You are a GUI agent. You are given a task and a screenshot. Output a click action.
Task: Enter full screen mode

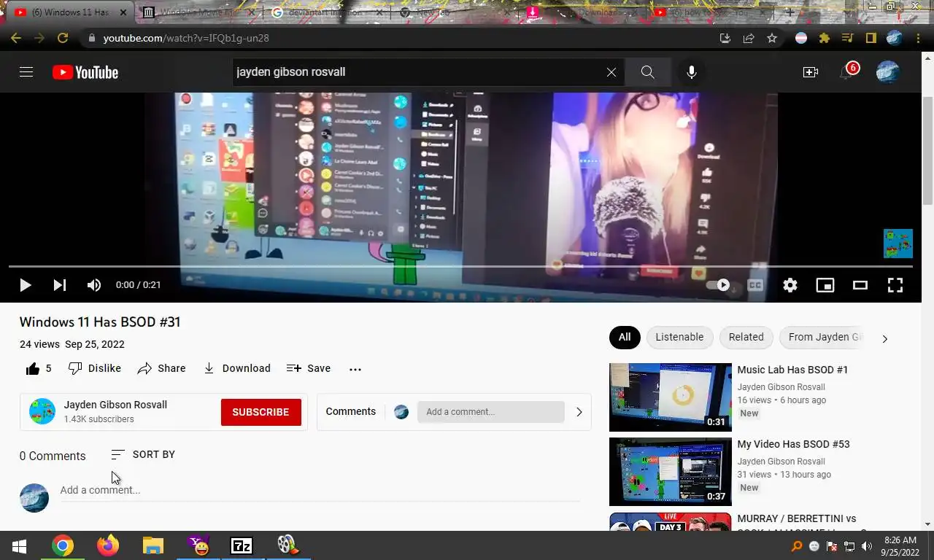(x=895, y=285)
